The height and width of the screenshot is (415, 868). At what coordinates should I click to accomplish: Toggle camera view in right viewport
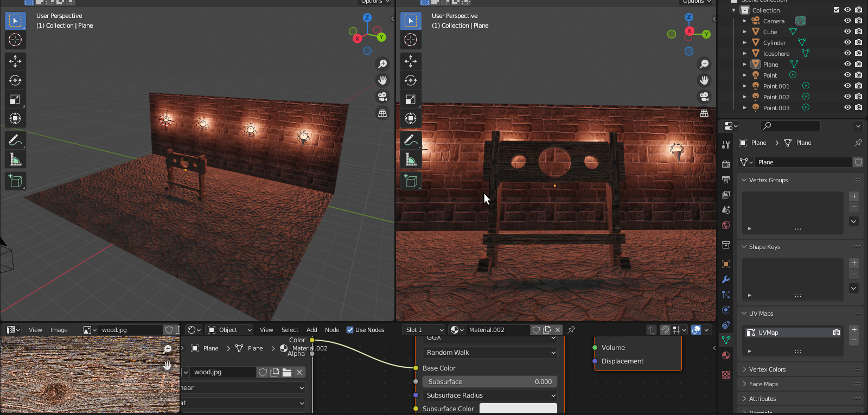coord(704,97)
